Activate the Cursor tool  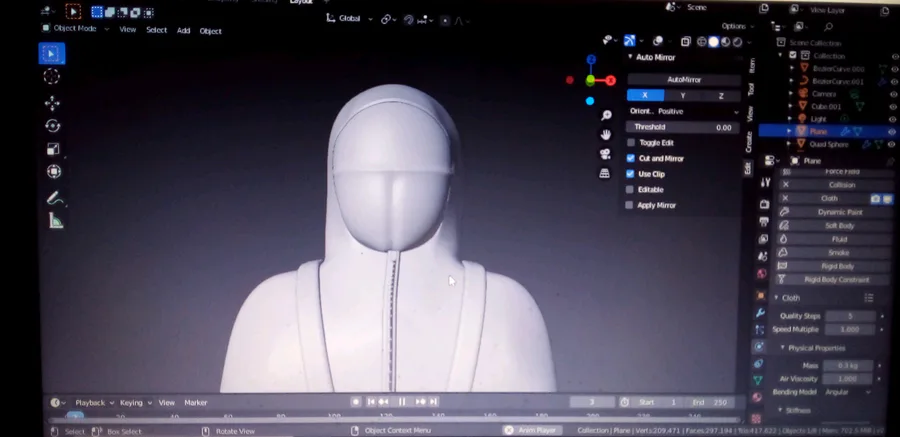pos(52,77)
